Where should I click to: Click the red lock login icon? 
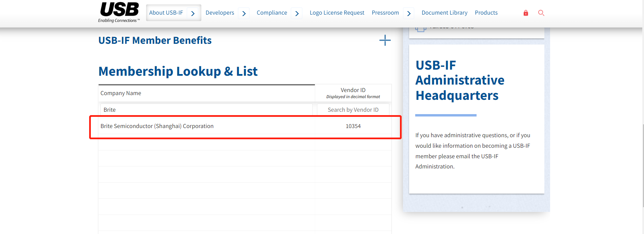526,13
